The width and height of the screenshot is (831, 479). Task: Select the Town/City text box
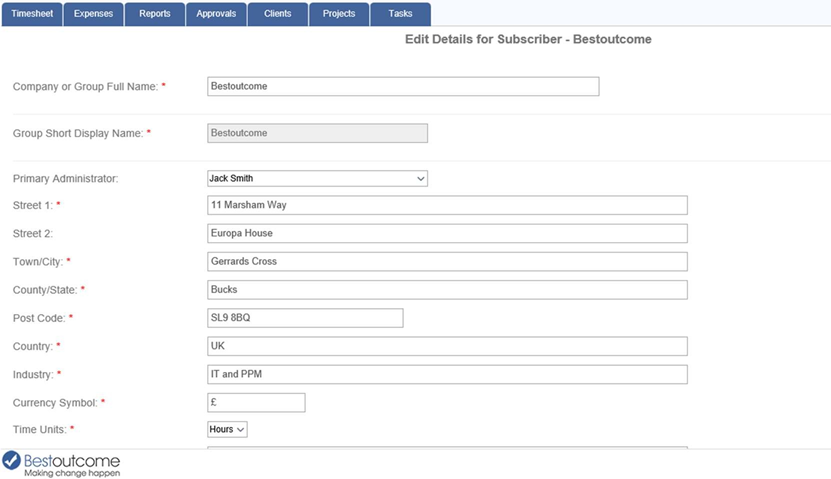coord(447,261)
